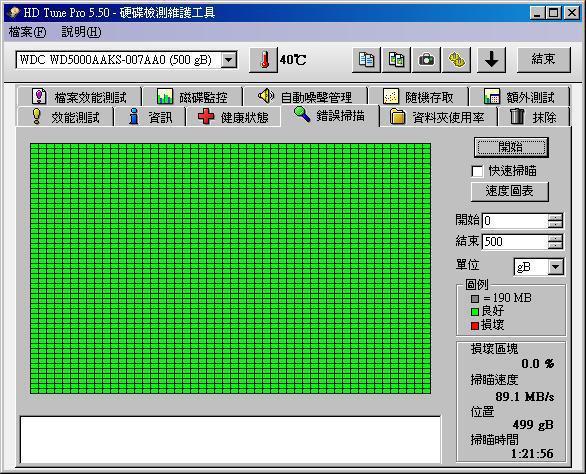Click the 結束 end position input field
Image resolution: width=586 pixels, height=474 pixels.
point(515,241)
